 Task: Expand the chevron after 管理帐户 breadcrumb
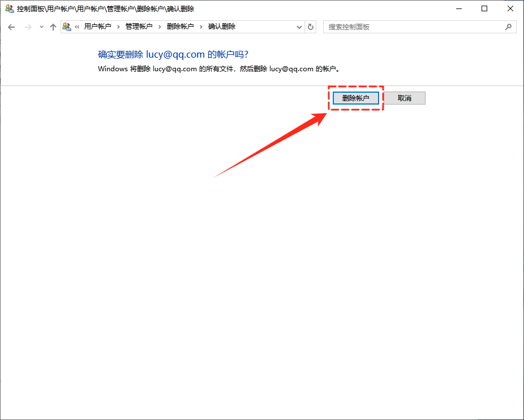click(160, 27)
